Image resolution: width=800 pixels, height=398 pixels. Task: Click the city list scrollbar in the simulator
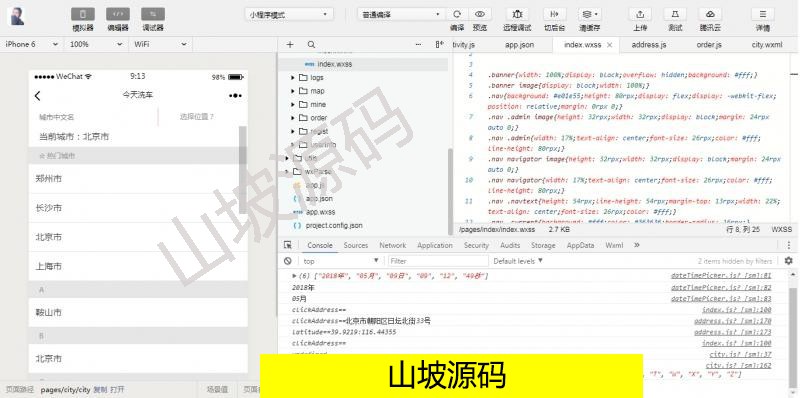pyautogui.click(x=243, y=145)
